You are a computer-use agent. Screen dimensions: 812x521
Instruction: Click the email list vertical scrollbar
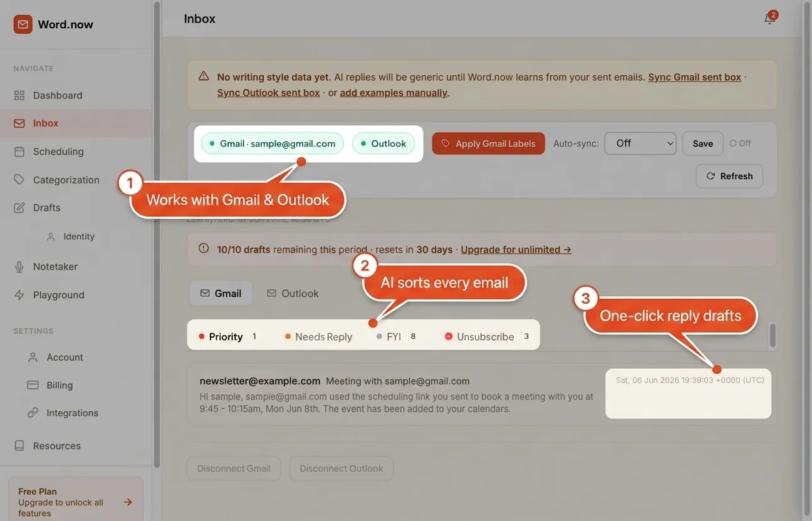(773, 336)
